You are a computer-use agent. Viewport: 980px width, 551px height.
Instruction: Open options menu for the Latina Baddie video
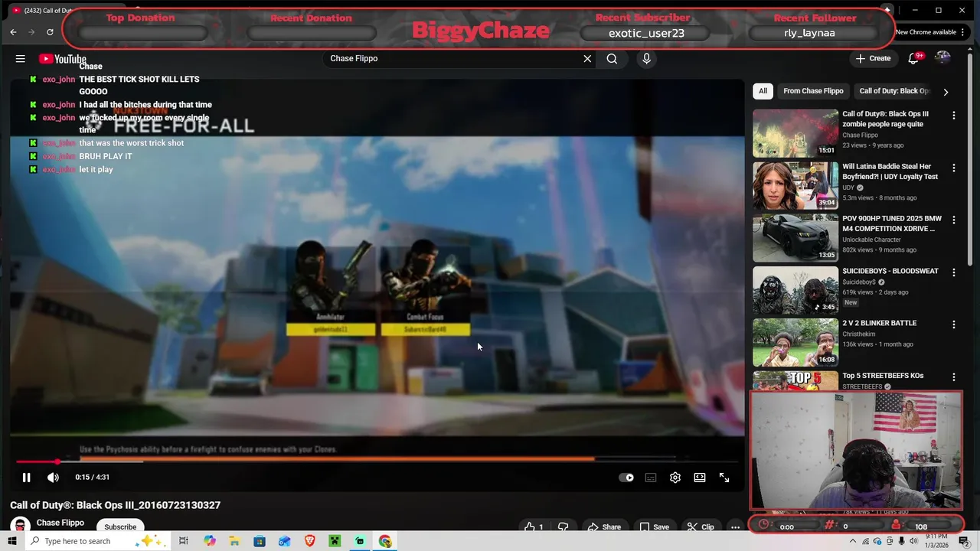click(x=953, y=168)
